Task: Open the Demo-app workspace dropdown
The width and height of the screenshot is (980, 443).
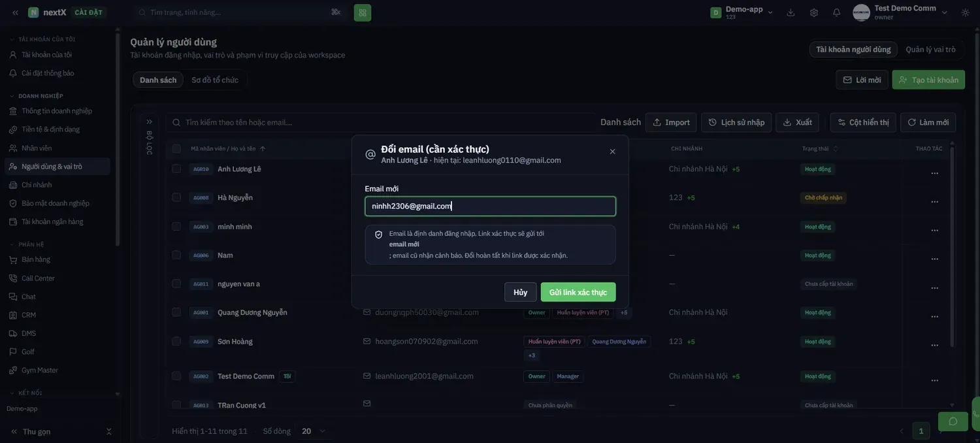Action: click(x=742, y=12)
